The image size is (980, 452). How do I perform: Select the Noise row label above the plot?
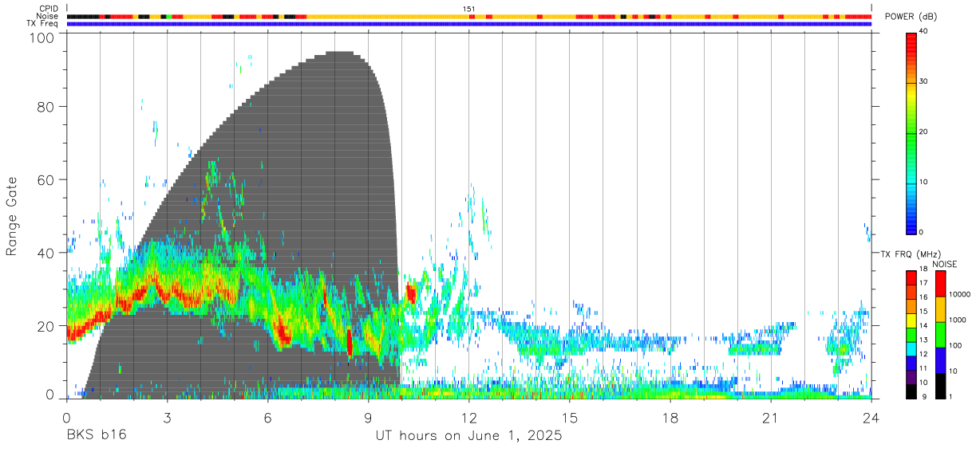49,16
